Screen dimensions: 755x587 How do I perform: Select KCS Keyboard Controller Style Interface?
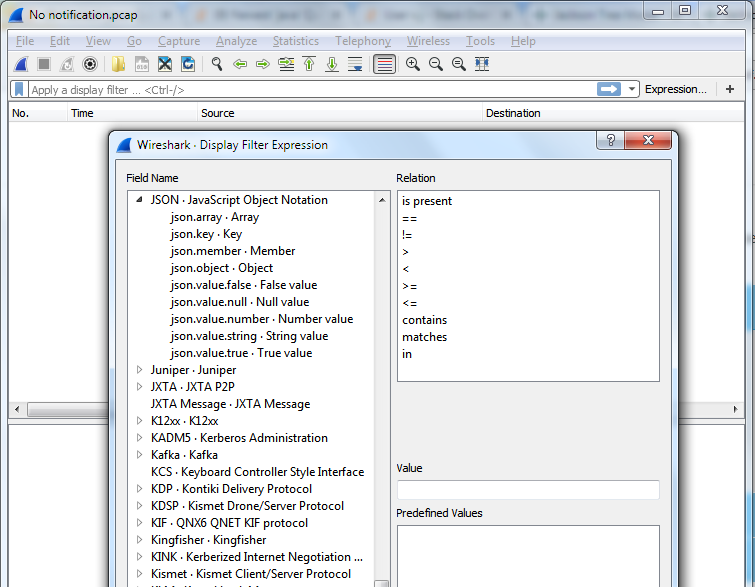tap(257, 472)
